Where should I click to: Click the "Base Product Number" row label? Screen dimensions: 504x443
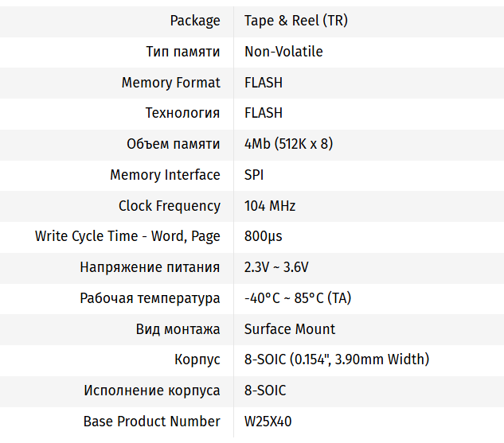pos(151,422)
